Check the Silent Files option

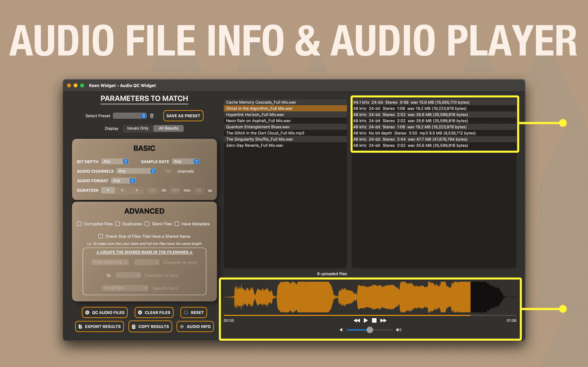coord(147,224)
